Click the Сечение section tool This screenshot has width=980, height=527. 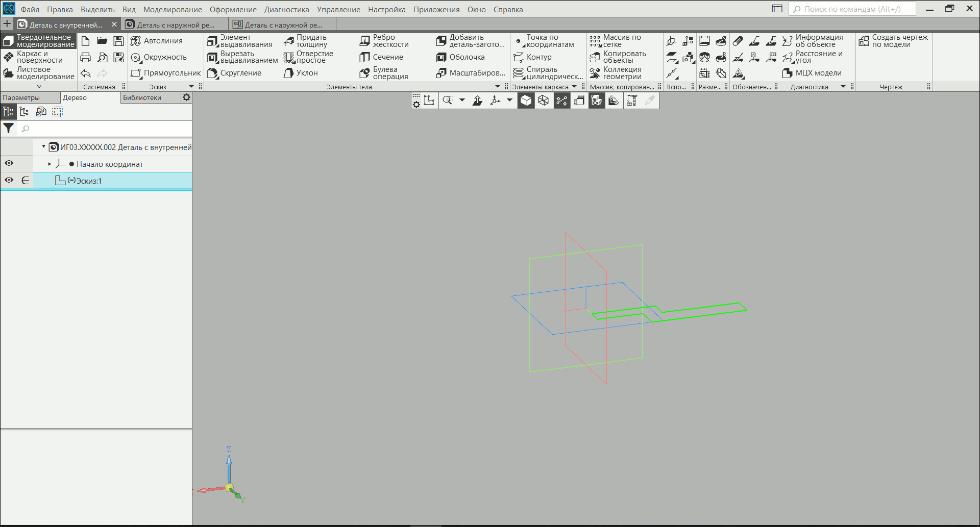381,57
